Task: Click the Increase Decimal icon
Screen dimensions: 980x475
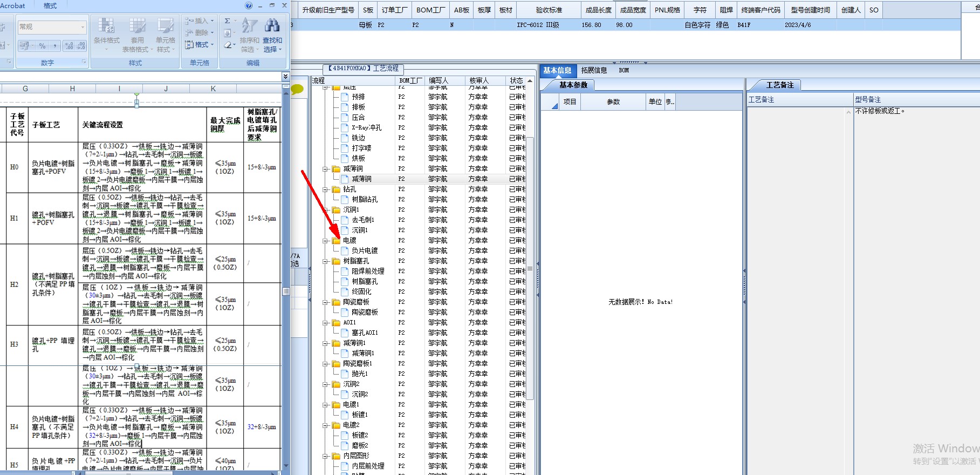Action: click(x=69, y=46)
